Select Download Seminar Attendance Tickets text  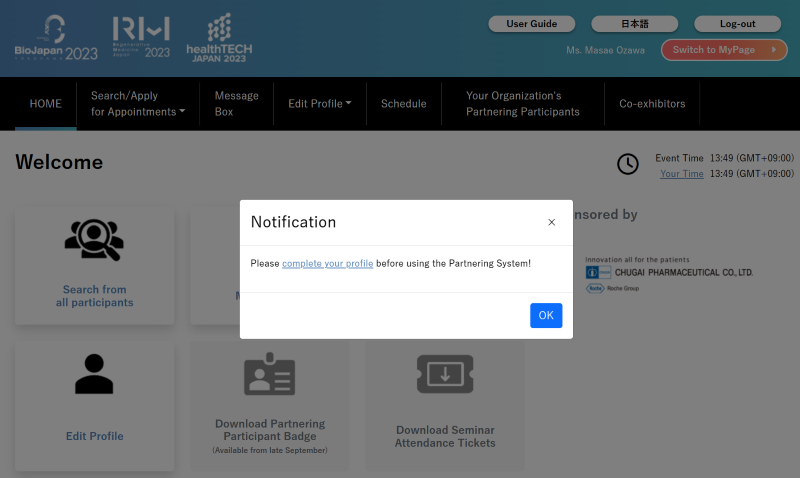445,436
